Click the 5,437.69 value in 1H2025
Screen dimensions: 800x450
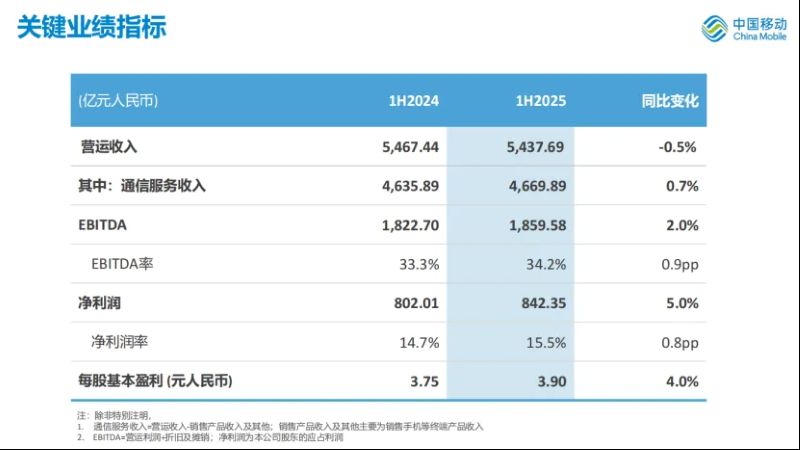(x=536, y=147)
